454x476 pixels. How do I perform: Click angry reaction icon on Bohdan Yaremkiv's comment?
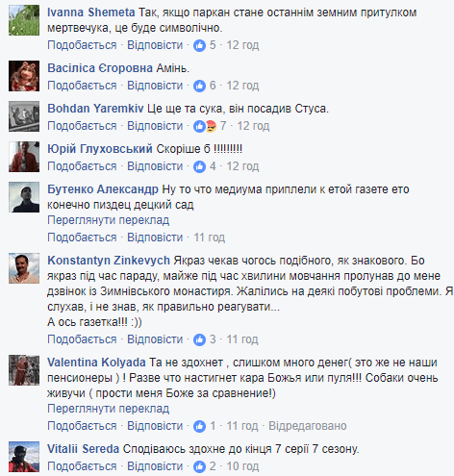click(211, 126)
